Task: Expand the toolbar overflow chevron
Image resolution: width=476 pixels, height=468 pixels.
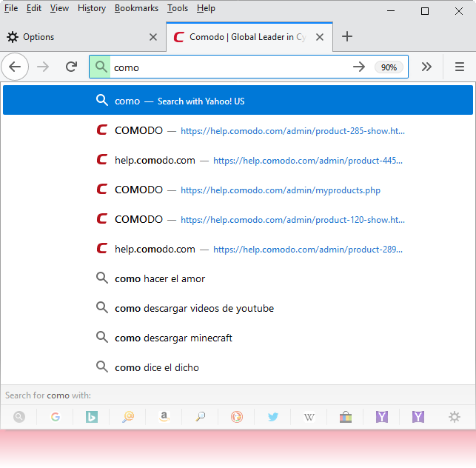Action: coord(426,67)
